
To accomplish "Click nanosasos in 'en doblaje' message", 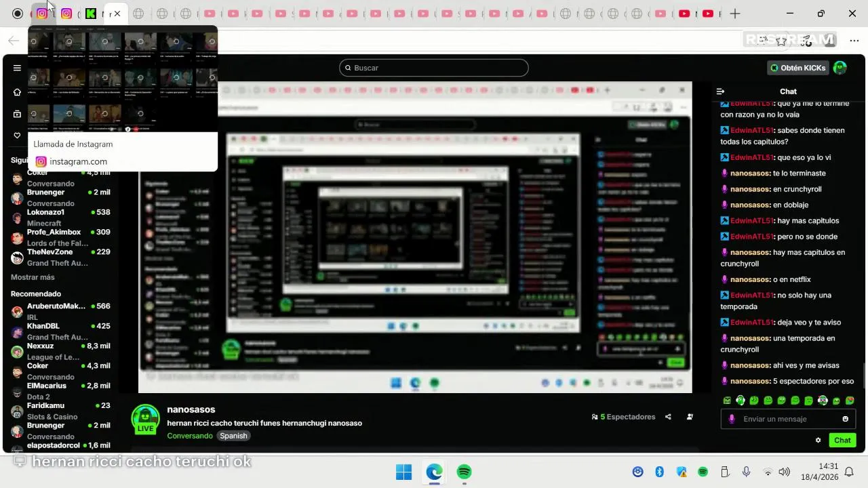I will tap(750, 205).
